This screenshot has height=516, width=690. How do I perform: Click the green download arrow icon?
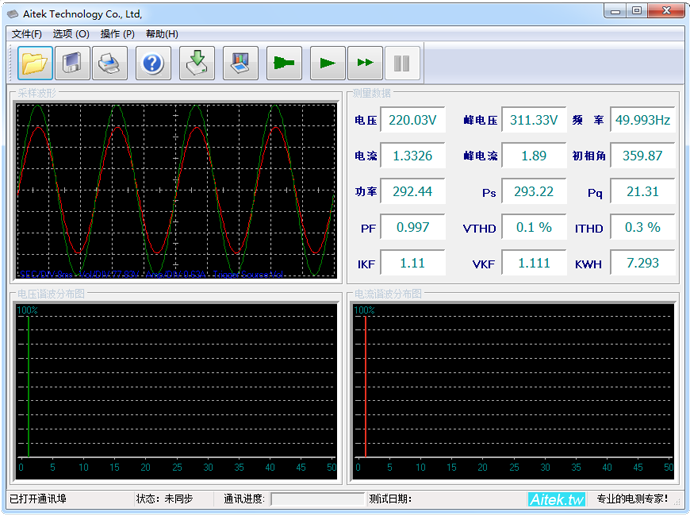coord(197,63)
